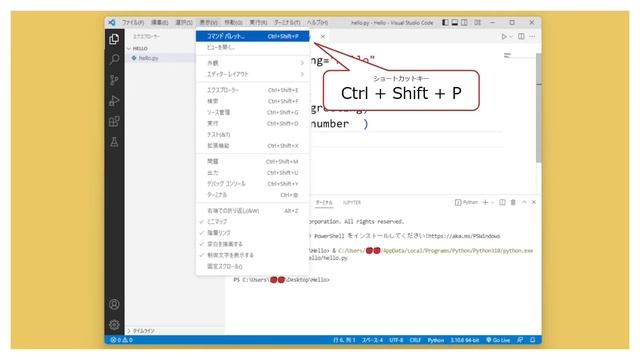Viewport: 640px width, 360px height.
Task: Change CRLF line ending in status bar
Action: 415,340
